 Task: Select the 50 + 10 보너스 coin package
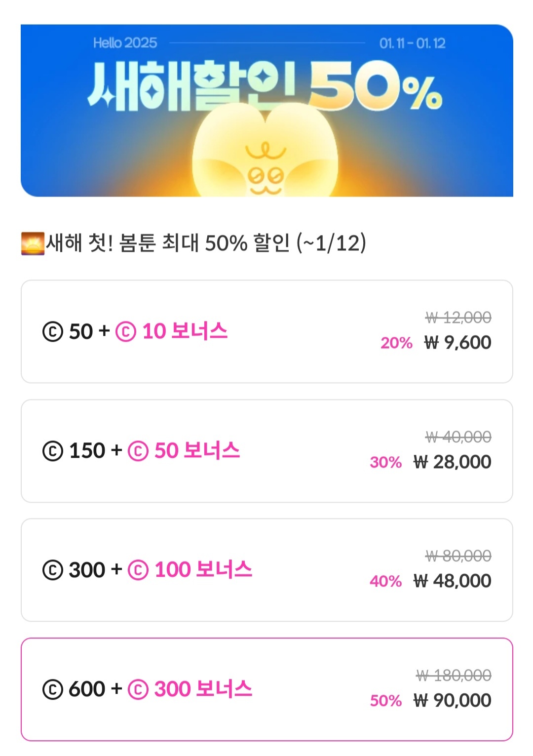pos(266,331)
